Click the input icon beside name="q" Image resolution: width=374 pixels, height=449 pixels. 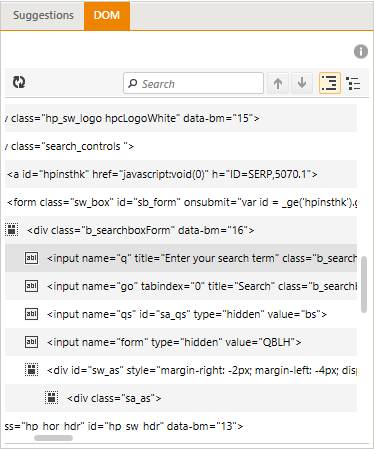[31, 258]
